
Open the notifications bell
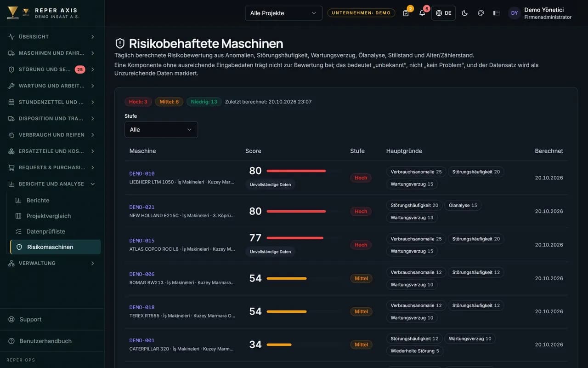(x=422, y=13)
